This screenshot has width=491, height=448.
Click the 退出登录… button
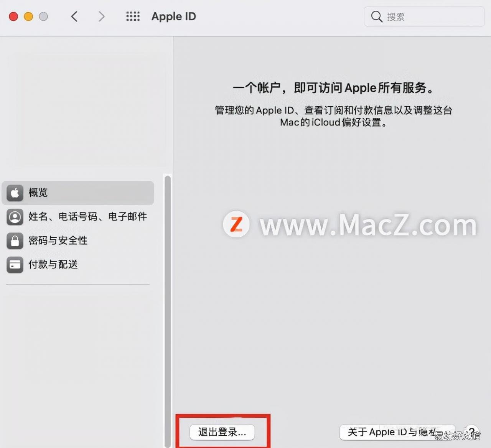(x=222, y=432)
